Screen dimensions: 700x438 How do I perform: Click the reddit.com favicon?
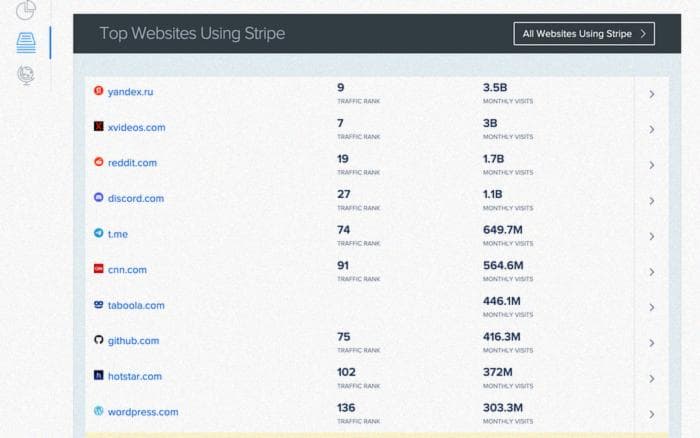[x=99, y=162]
